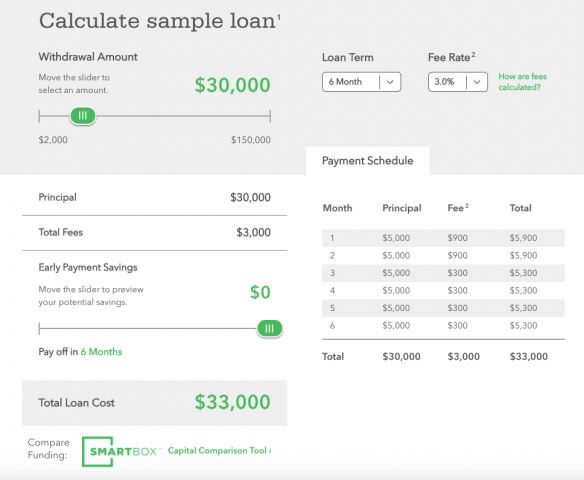Click the Principal column header
The height and width of the screenshot is (480, 584).
402,208
